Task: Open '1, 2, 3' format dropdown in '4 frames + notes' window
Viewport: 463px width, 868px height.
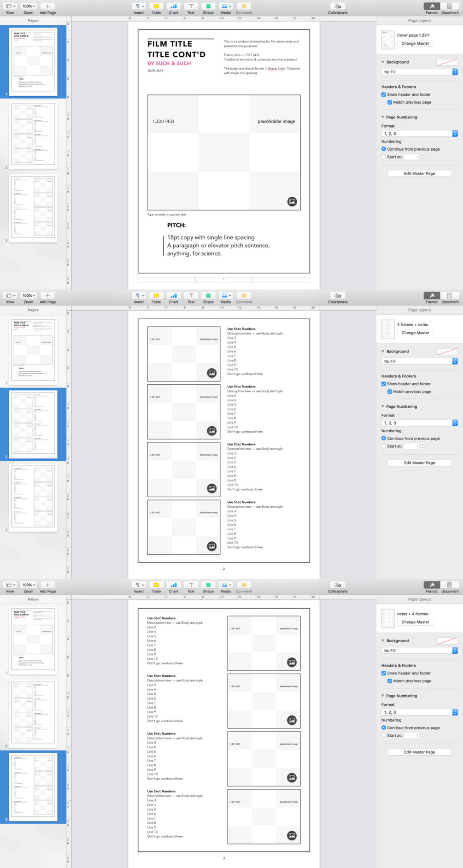Action: tap(420, 423)
